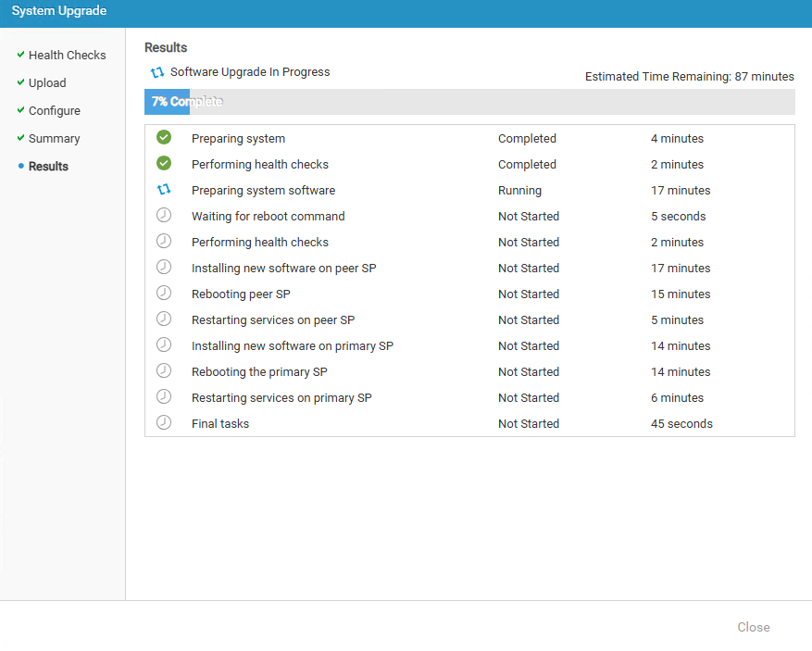The image size is (812, 651).
Task: Click the pending icon for Rebooting the primary SP
Action: (164, 371)
